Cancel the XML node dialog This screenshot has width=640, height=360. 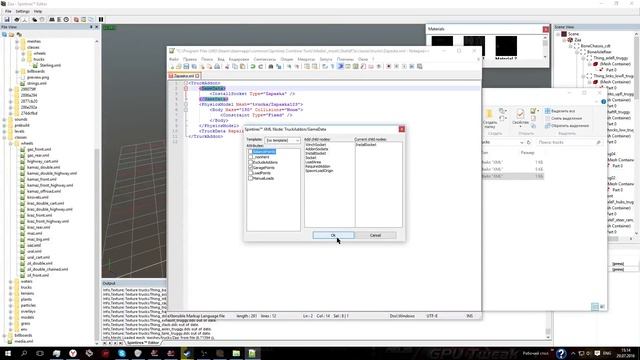375,236
